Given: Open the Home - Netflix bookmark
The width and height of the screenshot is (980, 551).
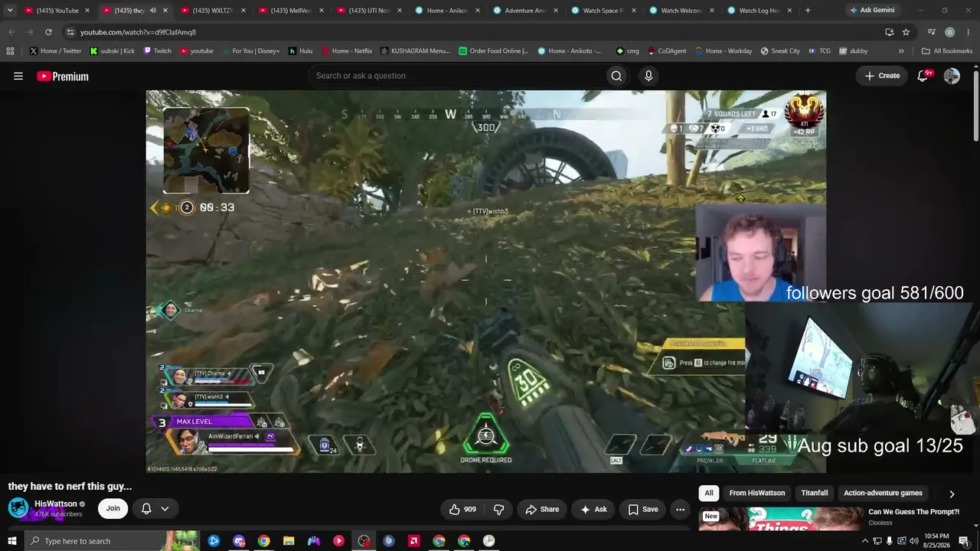Looking at the screenshot, I should 347,51.
